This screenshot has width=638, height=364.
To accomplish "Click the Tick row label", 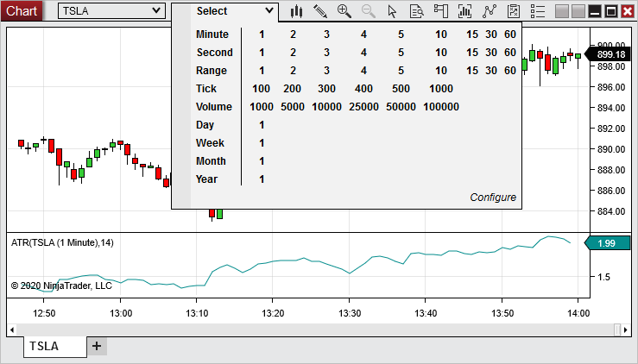I will [x=206, y=89].
